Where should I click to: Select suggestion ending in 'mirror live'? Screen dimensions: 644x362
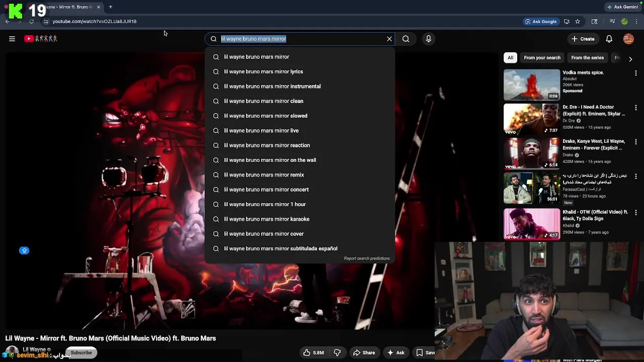pos(300,131)
